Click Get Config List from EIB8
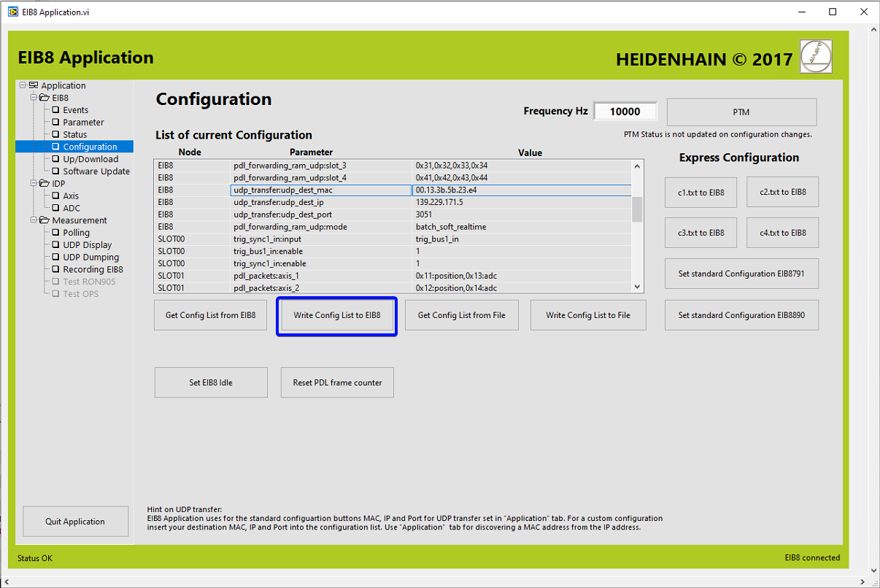 click(211, 315)
